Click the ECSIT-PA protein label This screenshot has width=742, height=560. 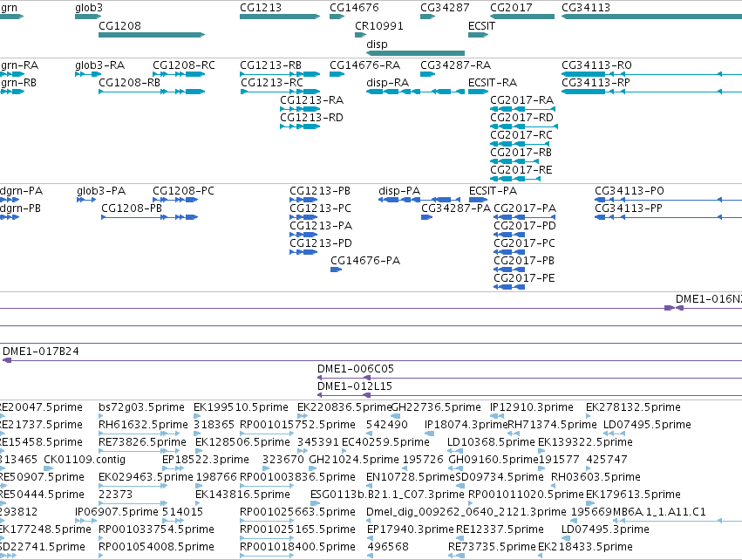coord(493,191)
